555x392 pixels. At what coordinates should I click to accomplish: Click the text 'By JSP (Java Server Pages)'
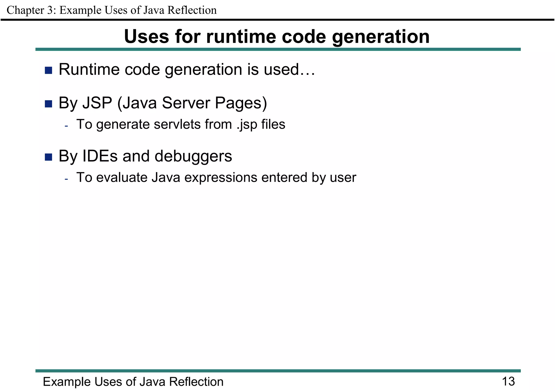tap(163, 103)
